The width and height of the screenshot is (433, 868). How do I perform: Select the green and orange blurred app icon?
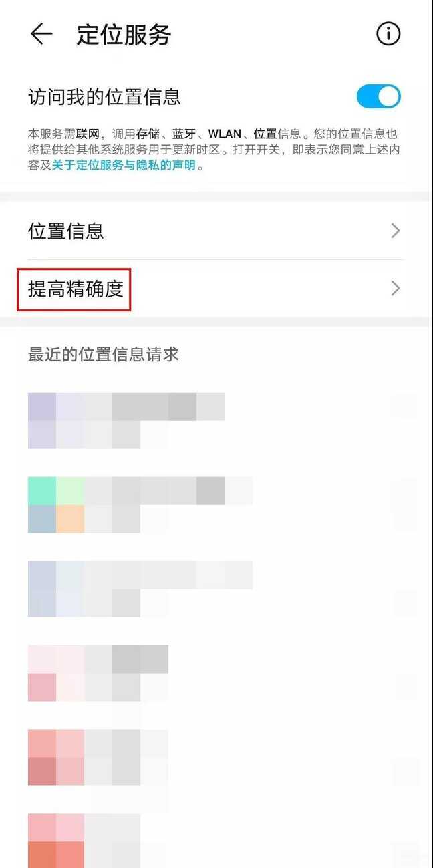56,504
